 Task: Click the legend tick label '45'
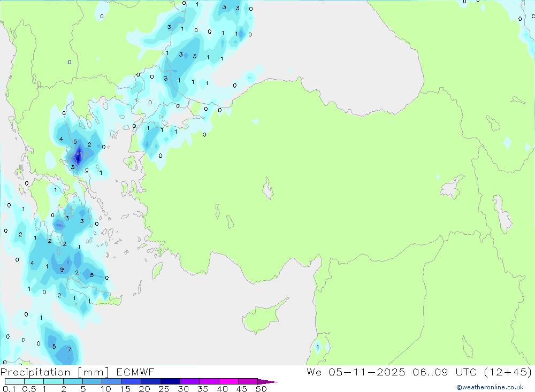click(x=242, y=389)
